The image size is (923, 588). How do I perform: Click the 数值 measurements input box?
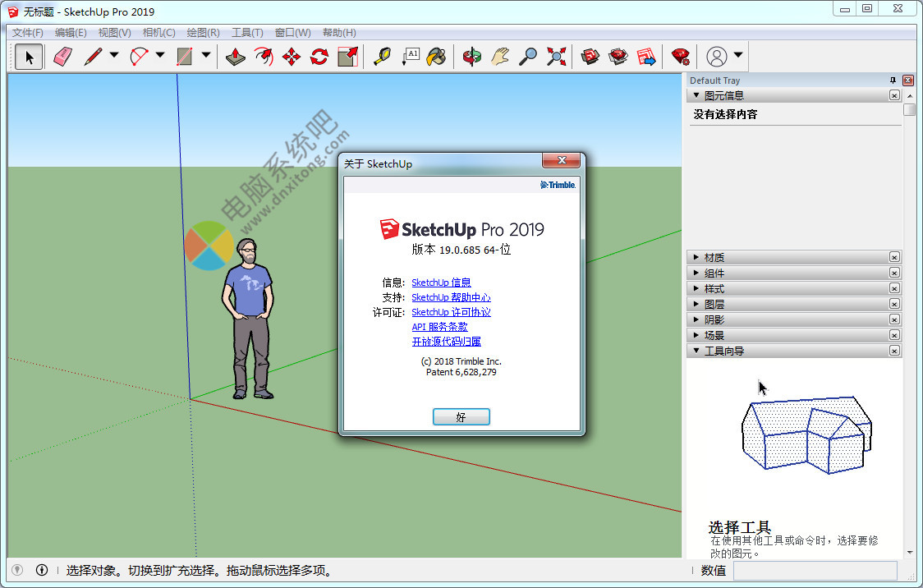click(836, 570)
